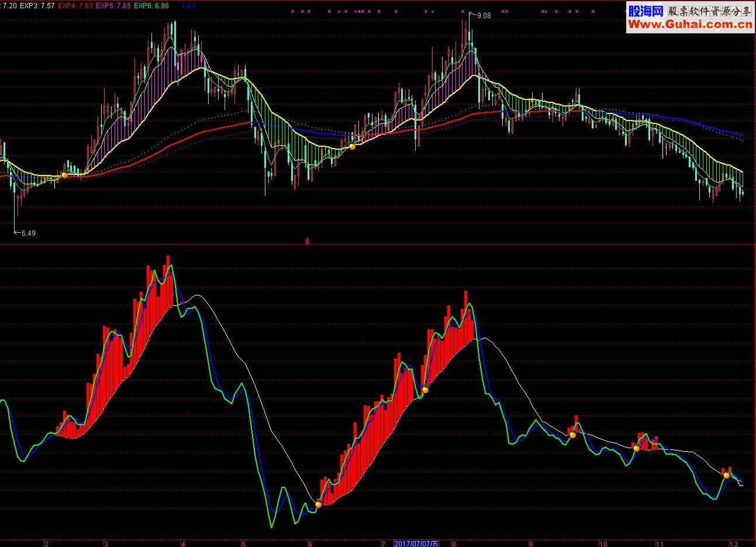Jump to month 5 on the time axis
Viewport: 756px width, 547px height.
(x=243, y=543)
